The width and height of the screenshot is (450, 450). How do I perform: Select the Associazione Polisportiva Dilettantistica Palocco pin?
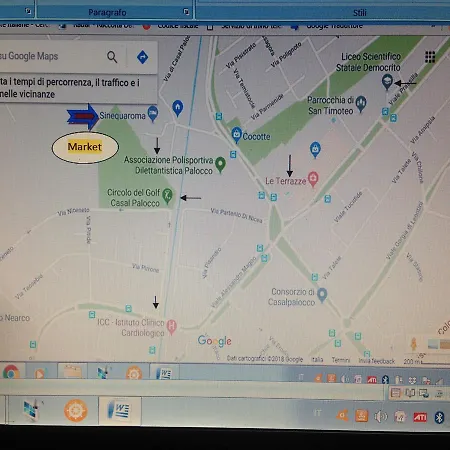click(220, 164)
